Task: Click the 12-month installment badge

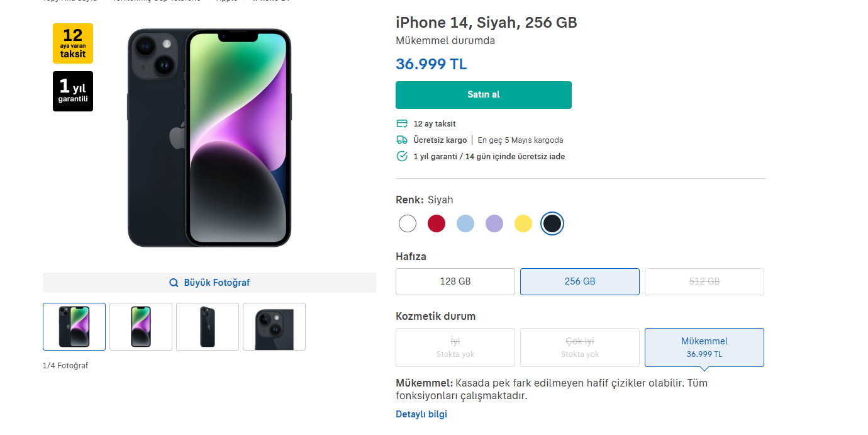Action: [73, 43]
